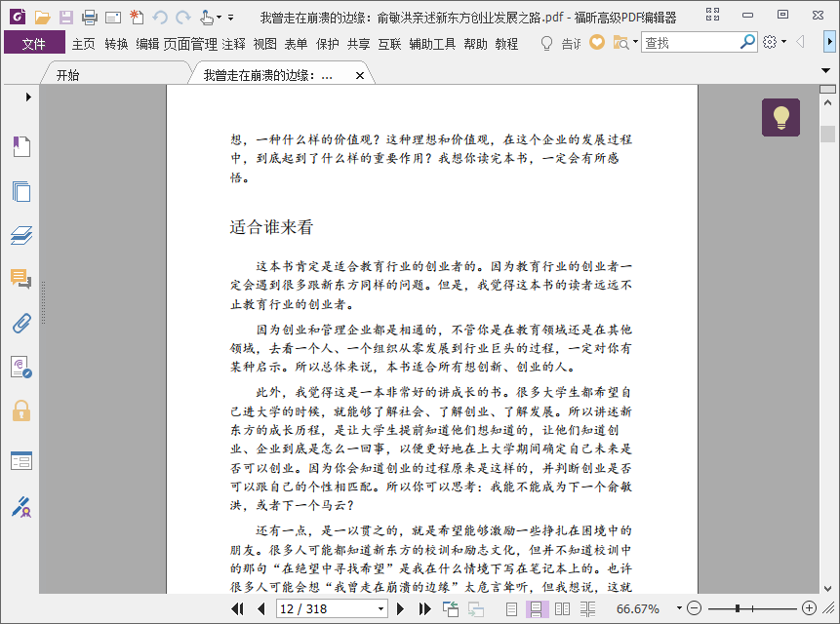Open the 编辑 ribbon tab
The height and width of the screenshot is (624, 840).
[147, 43]
